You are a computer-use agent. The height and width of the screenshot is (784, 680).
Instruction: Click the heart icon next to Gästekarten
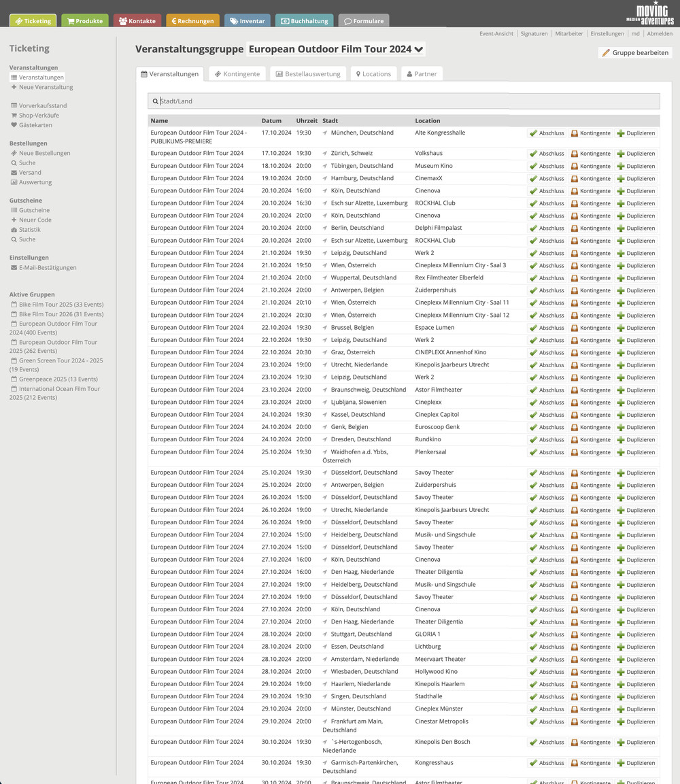(14, 125)
